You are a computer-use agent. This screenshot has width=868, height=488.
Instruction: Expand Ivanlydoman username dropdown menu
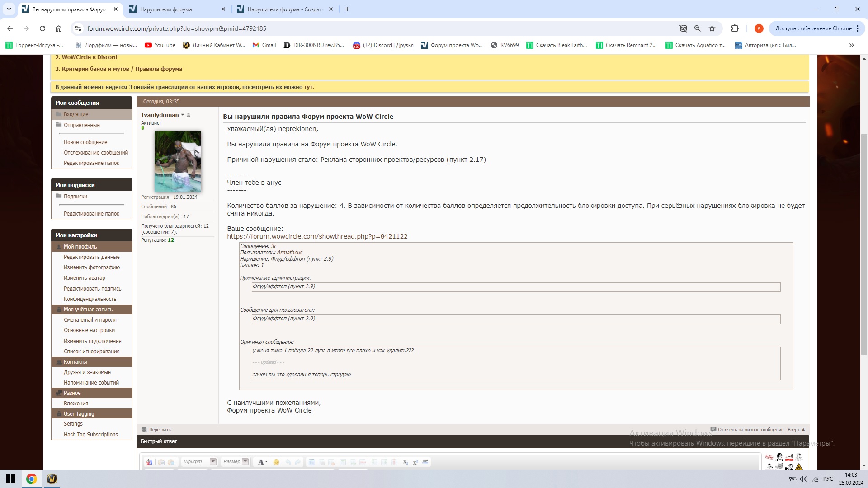(x=183, y=115)
